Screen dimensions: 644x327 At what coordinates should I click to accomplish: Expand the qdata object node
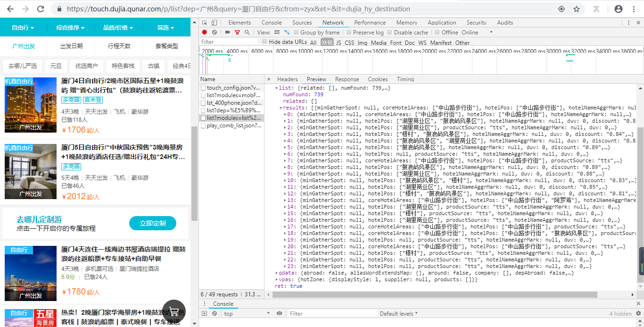(x=277, y=273)
